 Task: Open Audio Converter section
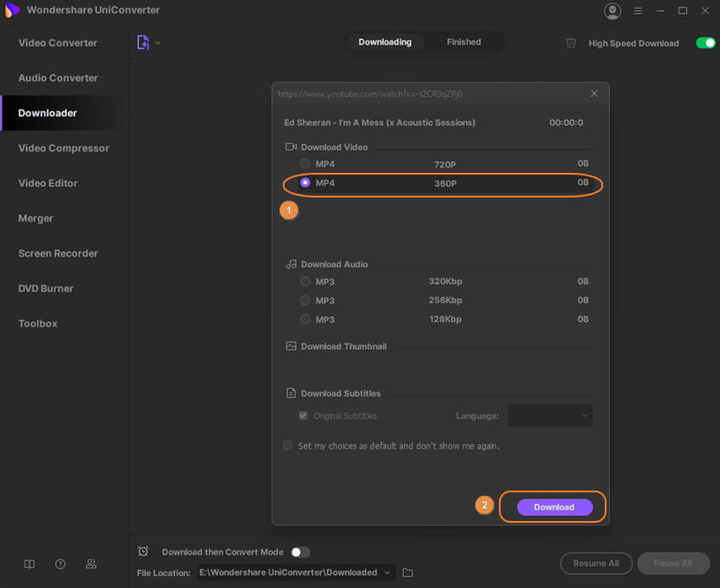click(x=58, y=78)
